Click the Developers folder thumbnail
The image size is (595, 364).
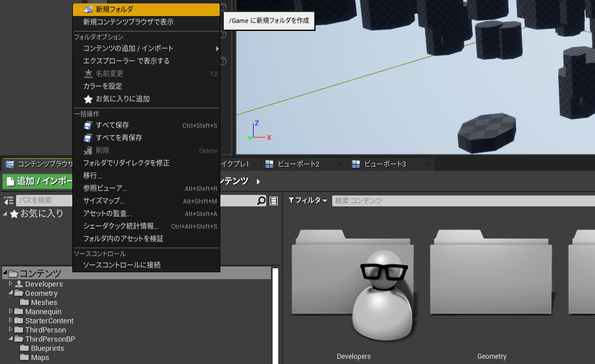point(353,284)
